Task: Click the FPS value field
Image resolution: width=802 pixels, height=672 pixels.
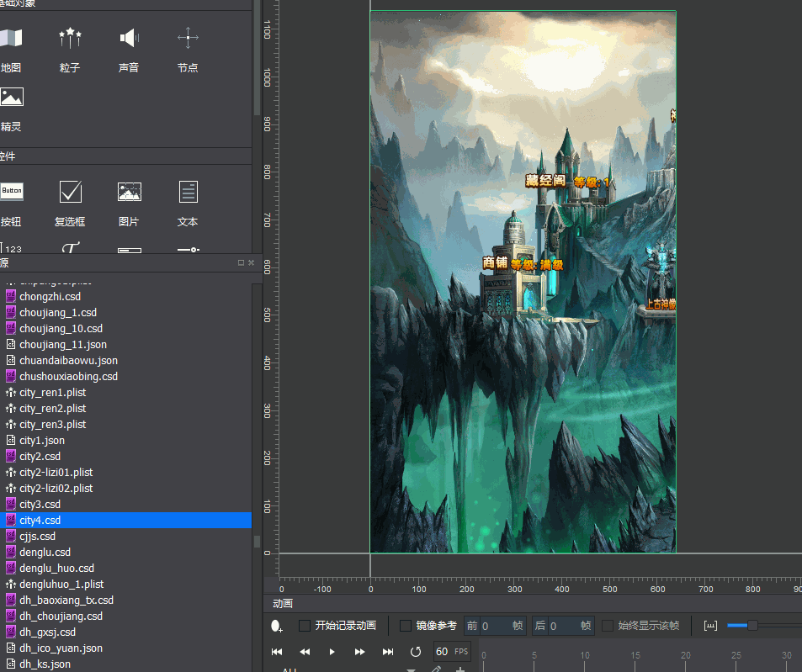Action: click(x=442, y=652)
